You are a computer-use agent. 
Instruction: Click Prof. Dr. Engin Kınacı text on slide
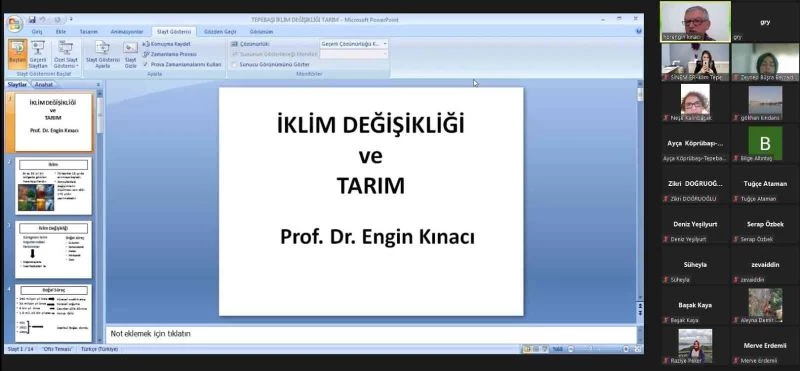point(377,237)
